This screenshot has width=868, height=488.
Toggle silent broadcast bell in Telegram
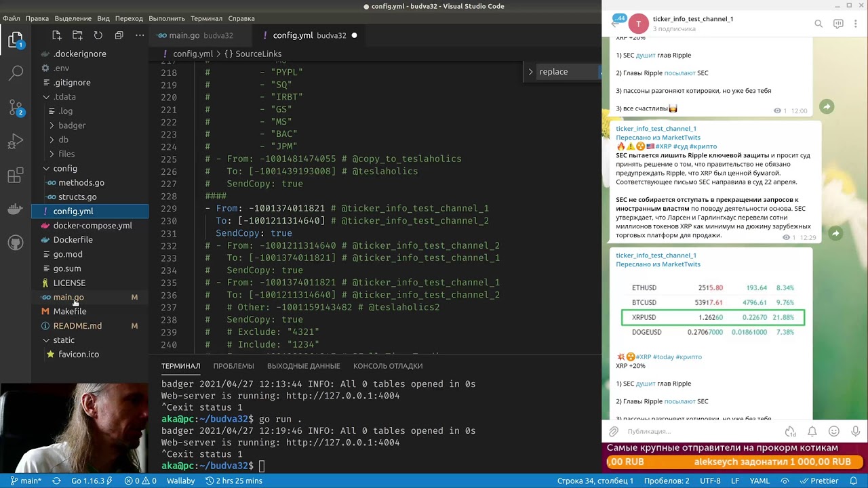click(812, 431)
